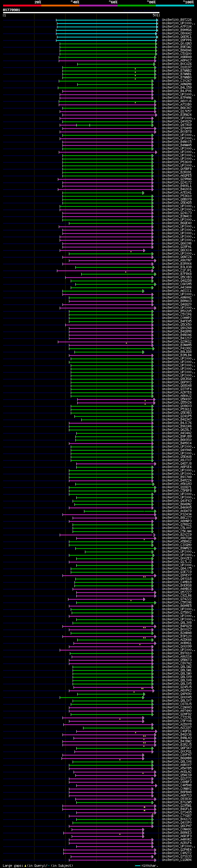Click the cyan ~100% identity legend bar

pyautogui.click(x=175, y=6)
